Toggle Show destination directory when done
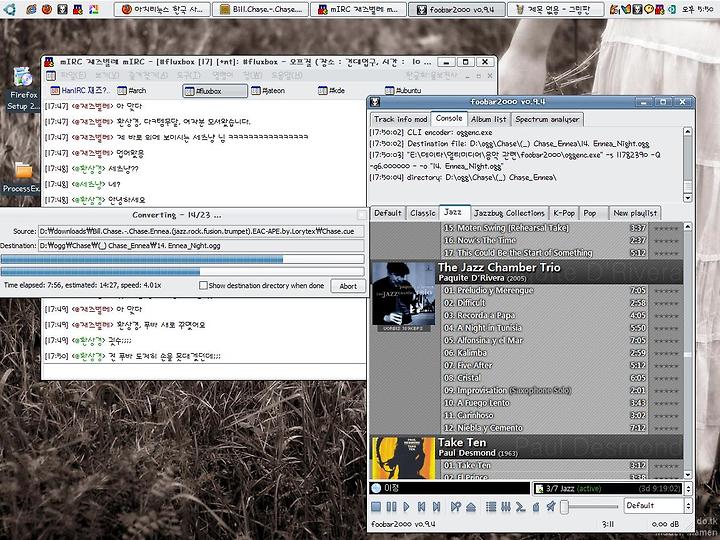The height and width of the screenshot is (540, 720). tap(203, 285)
